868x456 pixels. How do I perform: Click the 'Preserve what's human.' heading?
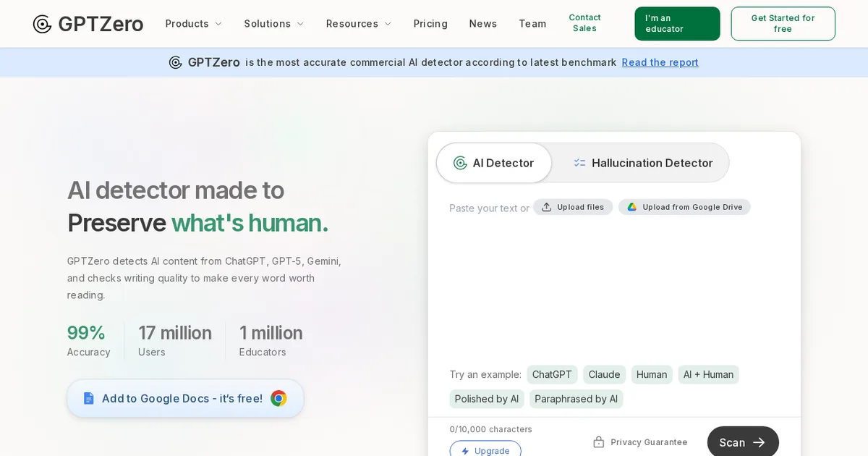click(x=197, y=222)
